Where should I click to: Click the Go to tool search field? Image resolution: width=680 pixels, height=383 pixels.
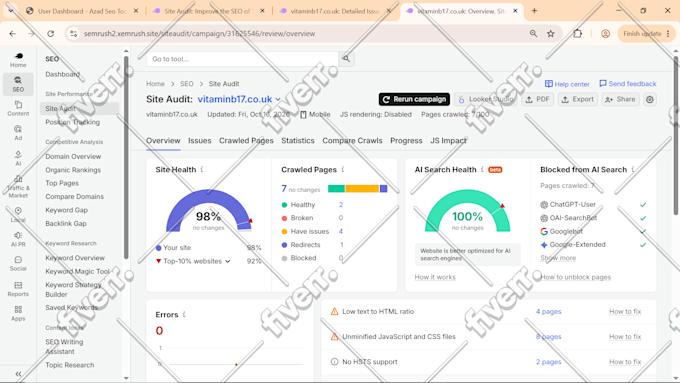click(242, 59)
